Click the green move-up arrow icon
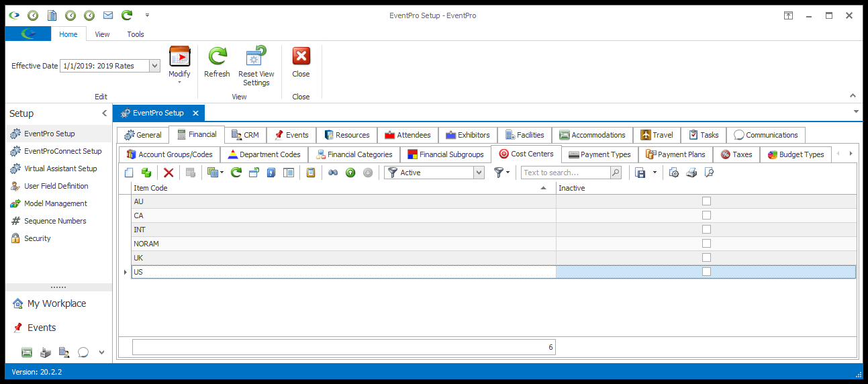Screen dimensions: 868x384 coord(350,173)
